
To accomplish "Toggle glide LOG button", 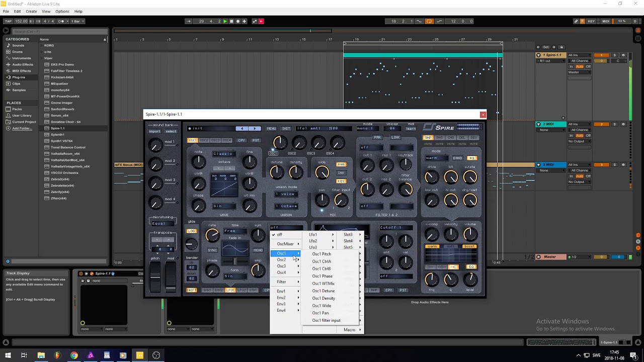I will (x=192, y=231).
